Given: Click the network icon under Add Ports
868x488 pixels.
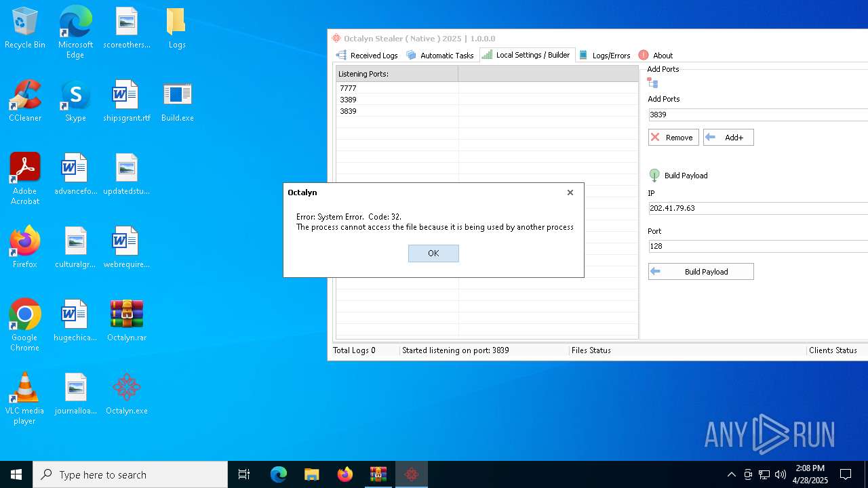Looking at the screenshot, I should click(653, 83).
